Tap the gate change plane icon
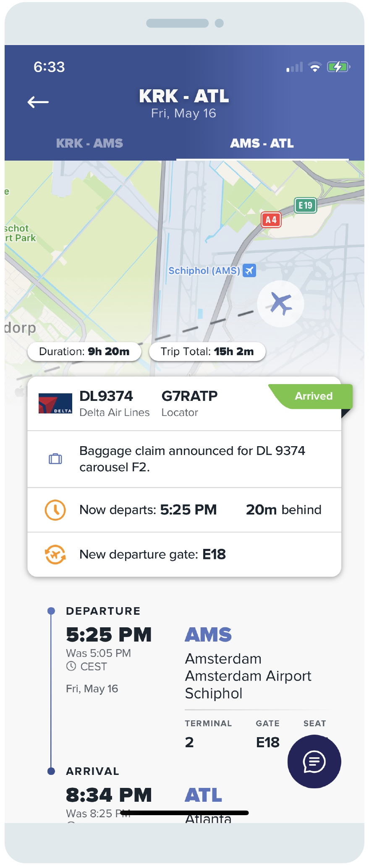 (x=55, y=554)
